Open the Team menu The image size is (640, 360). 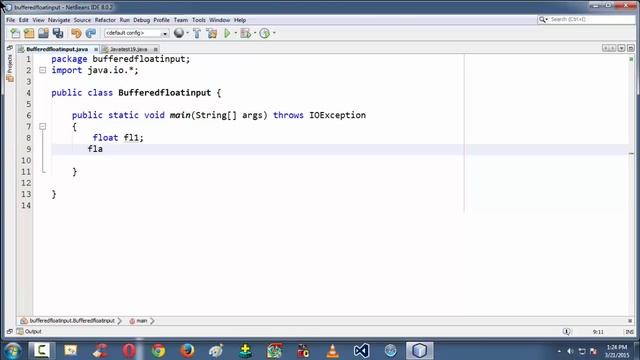[x=181, y=20]
